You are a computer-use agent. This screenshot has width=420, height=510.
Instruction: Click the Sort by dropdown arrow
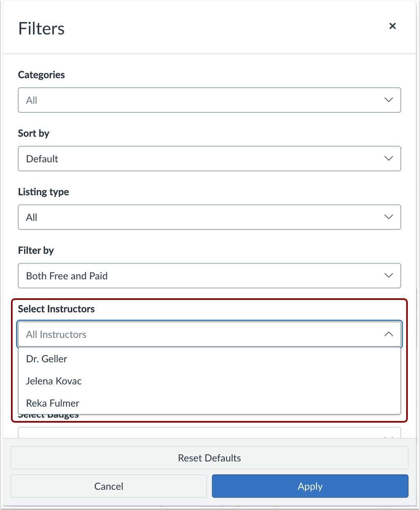click(x=389, y=158)
